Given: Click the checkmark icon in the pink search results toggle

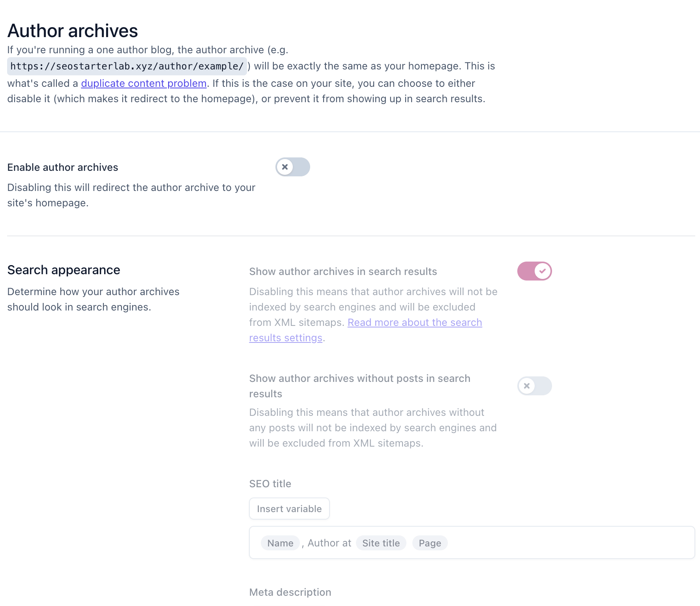Looking at the screenshot, I should click(x=543, y=271).
